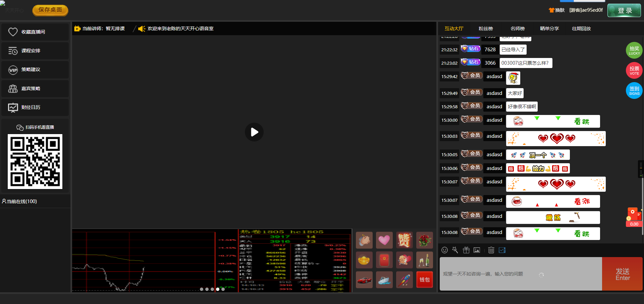Send the cupid heart gift
The image size is (644, 304).
pos(404,260)
